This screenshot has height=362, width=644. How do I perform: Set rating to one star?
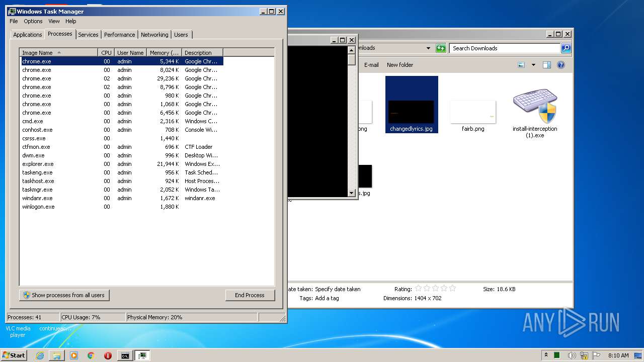418,289
